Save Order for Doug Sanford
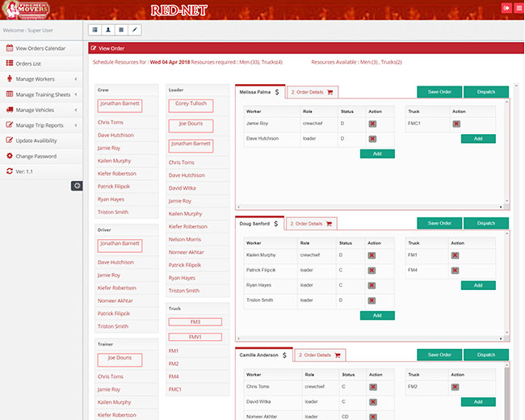The width and height of the screenshot is (525, 420). click(439, 223)
